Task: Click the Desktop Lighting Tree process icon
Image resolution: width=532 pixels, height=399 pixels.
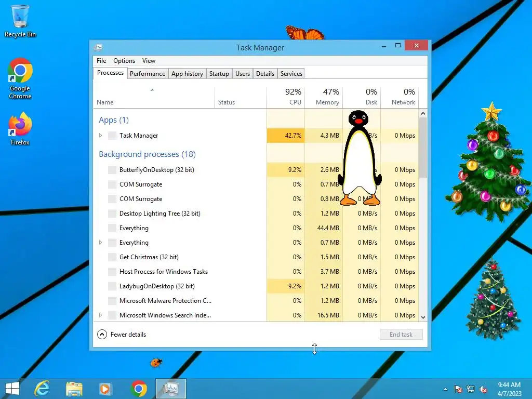Action: [x=112, y=214]
